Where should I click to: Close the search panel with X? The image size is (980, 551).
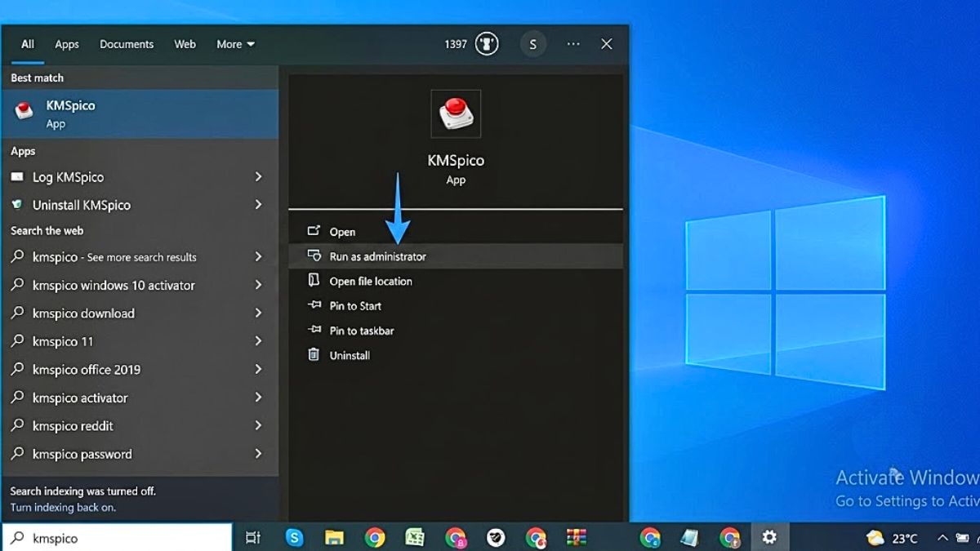(607, 44)
